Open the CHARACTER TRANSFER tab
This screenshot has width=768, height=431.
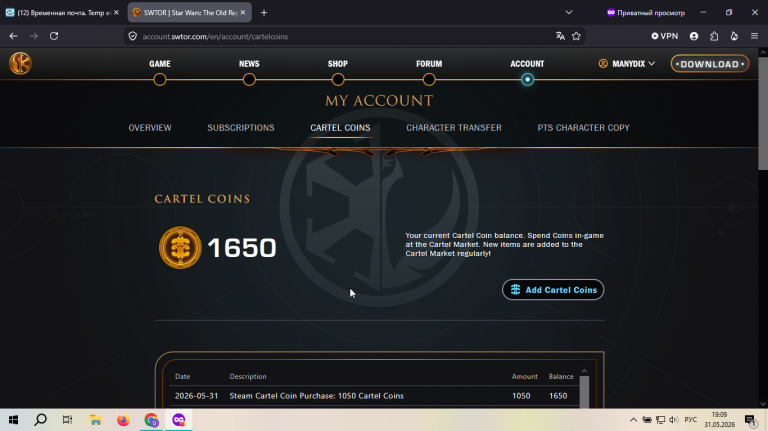(x=454, y=128)
